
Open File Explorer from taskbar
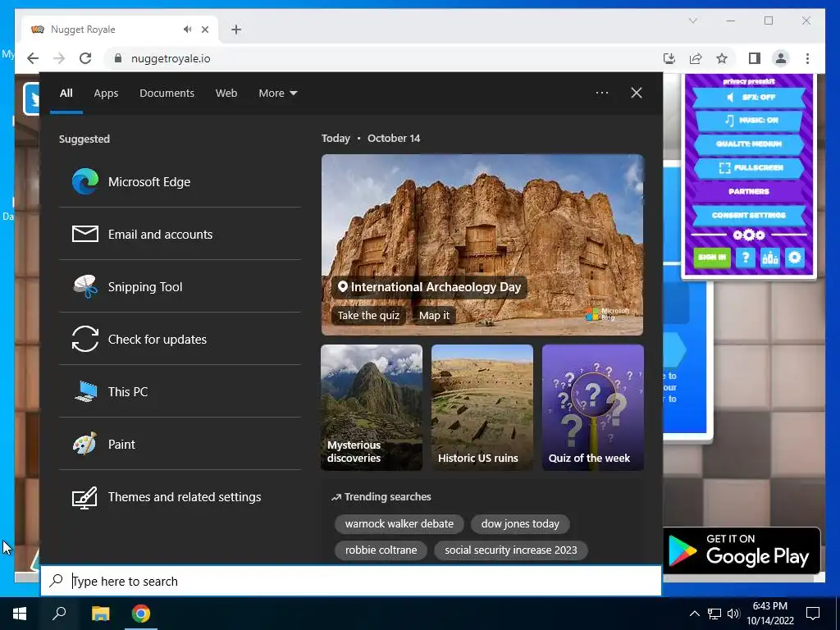[x=100, y=613]
